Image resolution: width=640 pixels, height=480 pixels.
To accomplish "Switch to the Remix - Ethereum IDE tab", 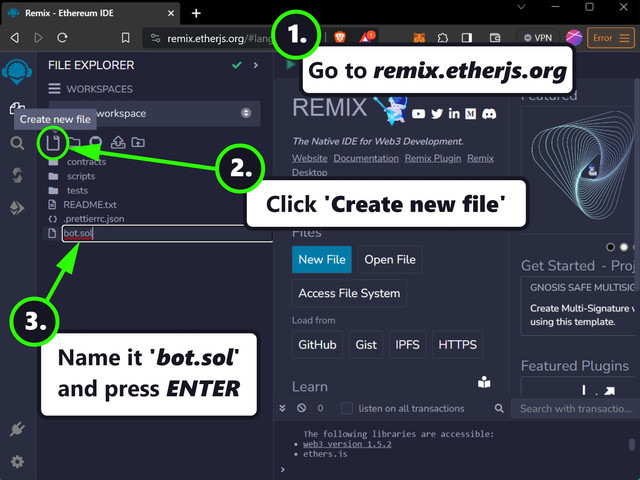I will click(x=90, y=12).
